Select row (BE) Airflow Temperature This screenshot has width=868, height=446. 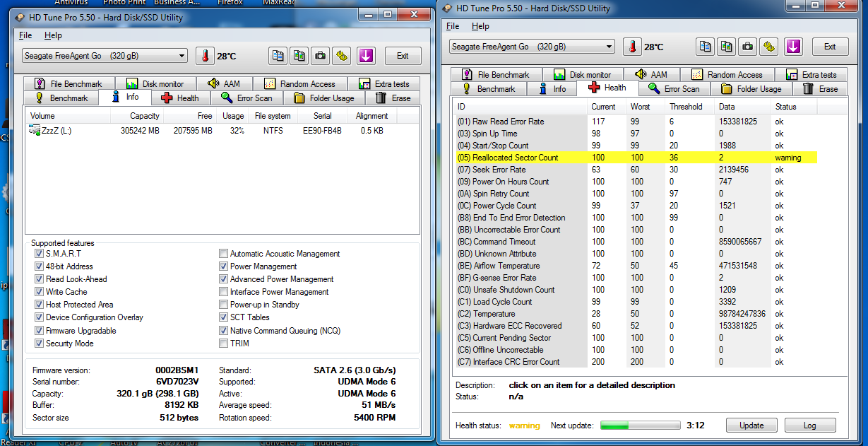636,266
